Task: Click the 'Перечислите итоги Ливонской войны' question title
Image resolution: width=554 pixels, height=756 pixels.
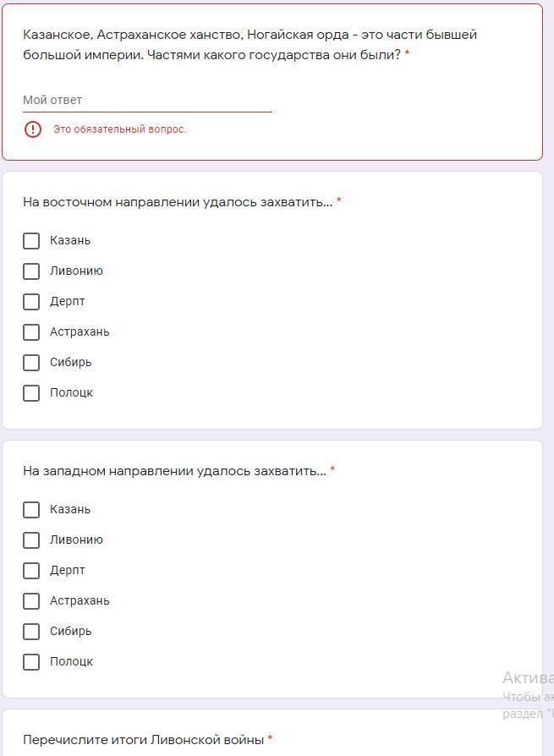Action: pos(144,740)
